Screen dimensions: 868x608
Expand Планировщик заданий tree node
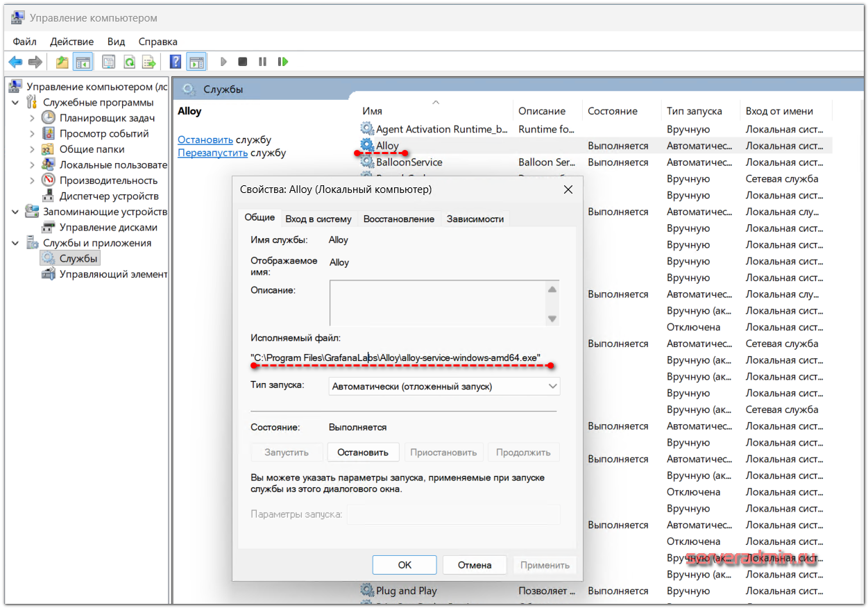pyautogui.click(x=33, y=118)
